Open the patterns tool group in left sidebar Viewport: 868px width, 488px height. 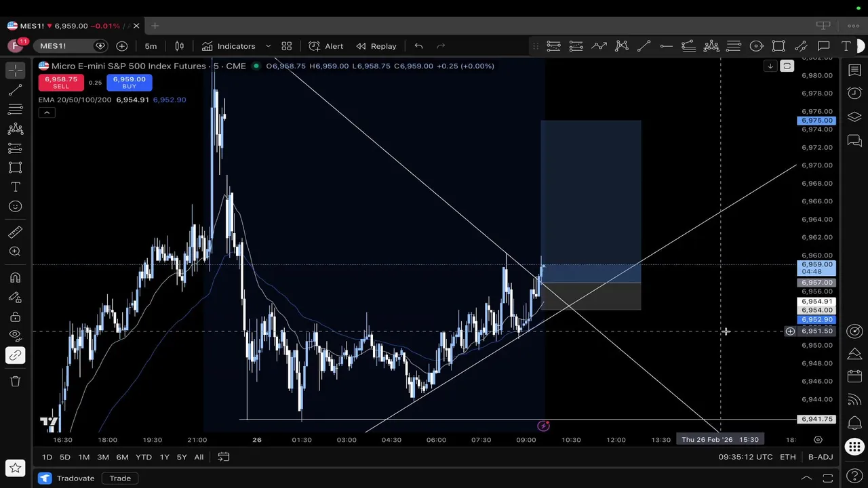[x=15, y=129]
